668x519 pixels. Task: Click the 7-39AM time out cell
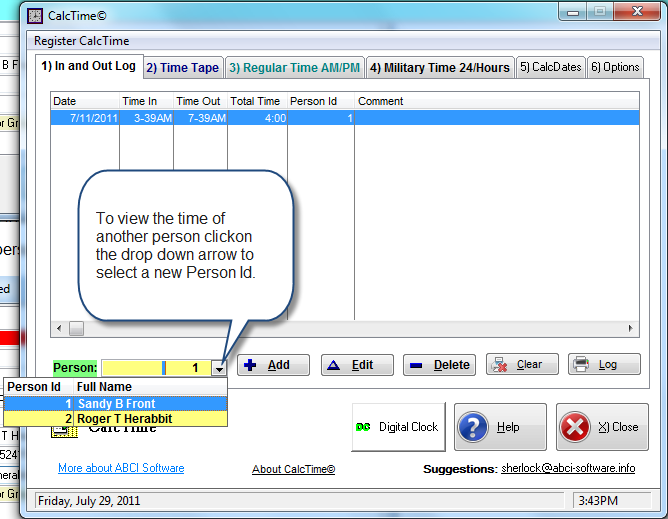coord(200,118)
